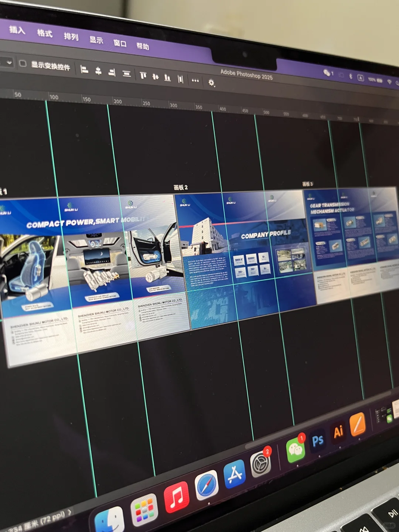Click the battery 100% status indicator
This screenshot has width=399, height=532.
[375, 80]
